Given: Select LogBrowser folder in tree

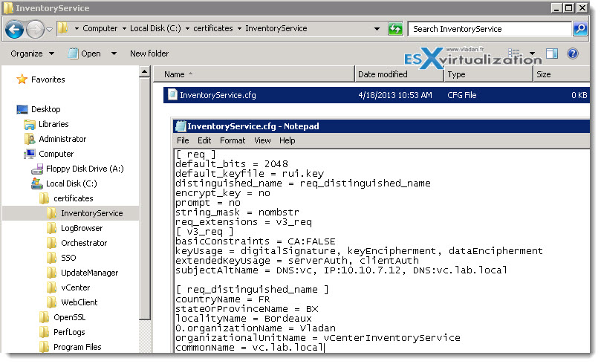Looking at the screenshot, I should [82, 228].
